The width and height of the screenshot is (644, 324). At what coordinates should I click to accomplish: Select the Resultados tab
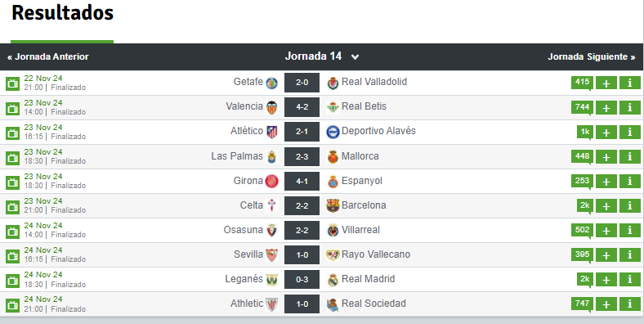(62, 13)
